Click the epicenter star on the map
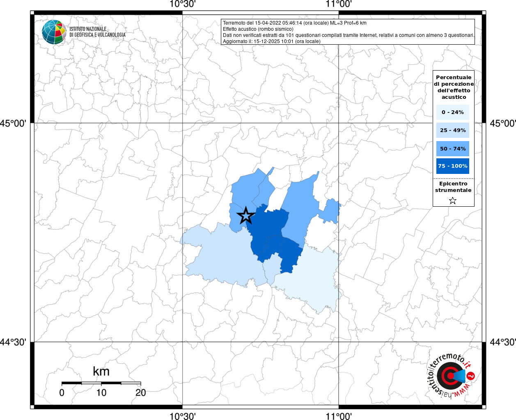Image resolution: width=516 pixels, height=420 pixels. pos(246,215)
